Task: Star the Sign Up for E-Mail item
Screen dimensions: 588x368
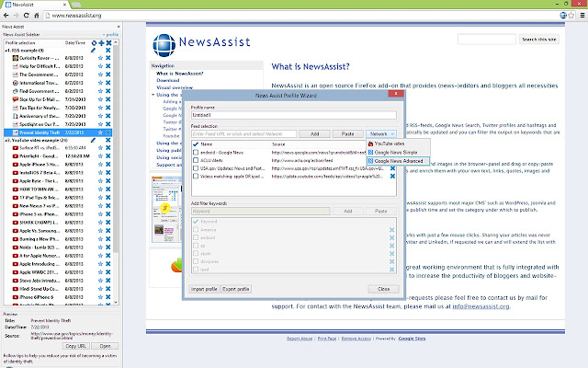Action: [x=100, y=99]
